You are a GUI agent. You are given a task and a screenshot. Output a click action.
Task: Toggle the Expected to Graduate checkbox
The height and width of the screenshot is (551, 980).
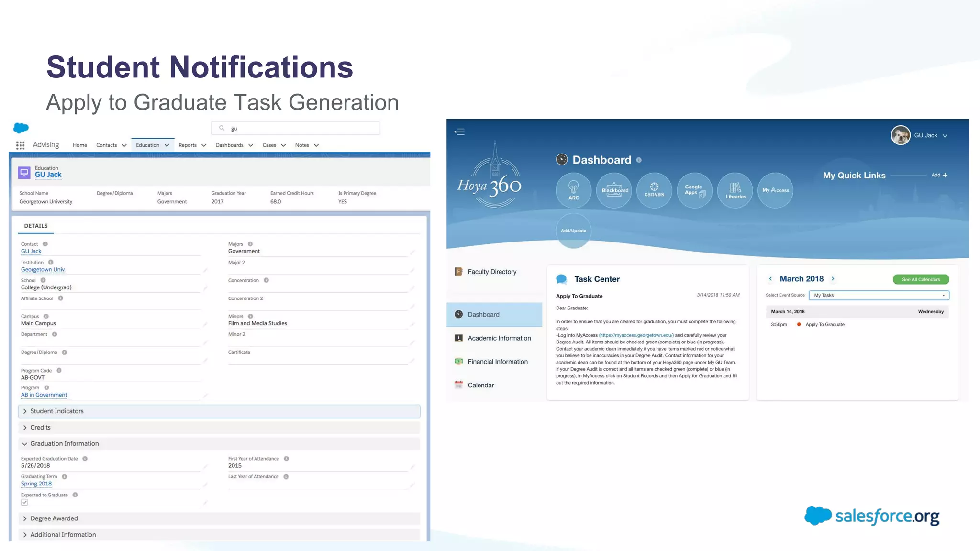point(24,502)
